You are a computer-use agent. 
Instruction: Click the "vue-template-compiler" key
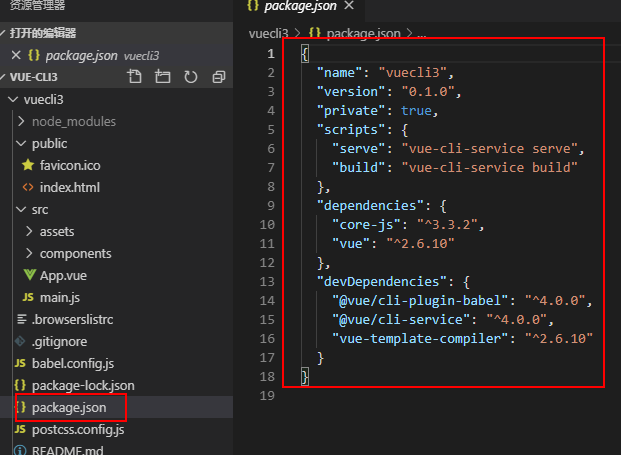point(420,339)
